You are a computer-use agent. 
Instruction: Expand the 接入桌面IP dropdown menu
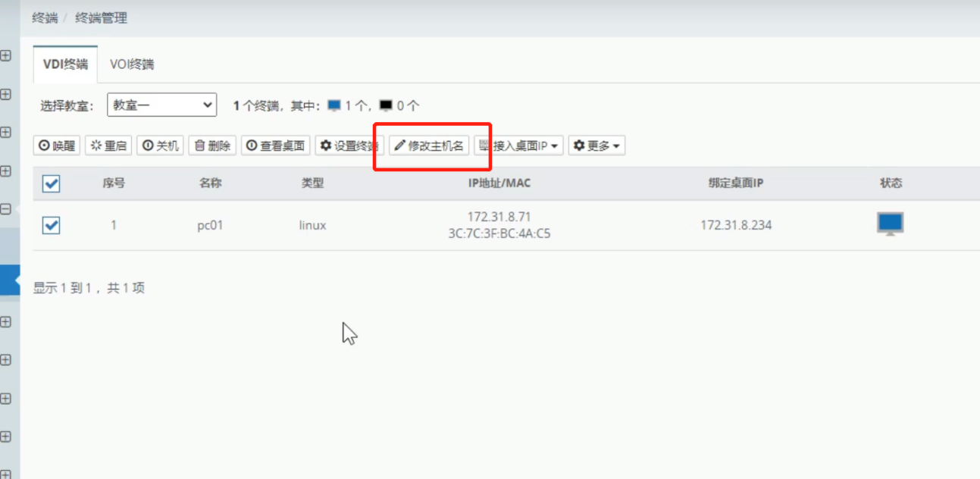(519, 146)
